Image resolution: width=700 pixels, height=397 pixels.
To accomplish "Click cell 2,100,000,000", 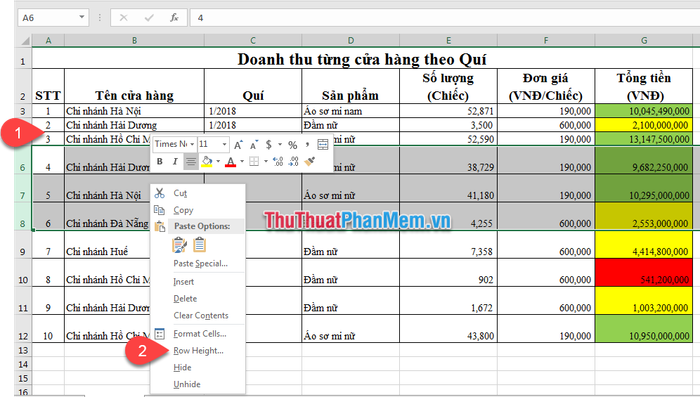I will pyautogui.click(x=644, y=125).
